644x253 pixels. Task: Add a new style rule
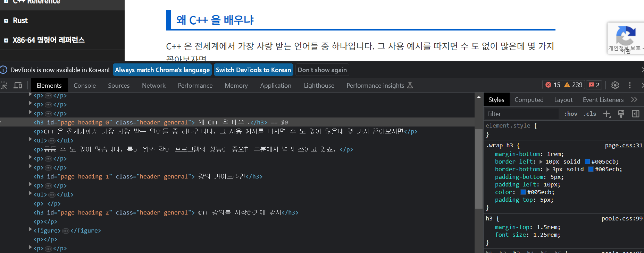607,114
